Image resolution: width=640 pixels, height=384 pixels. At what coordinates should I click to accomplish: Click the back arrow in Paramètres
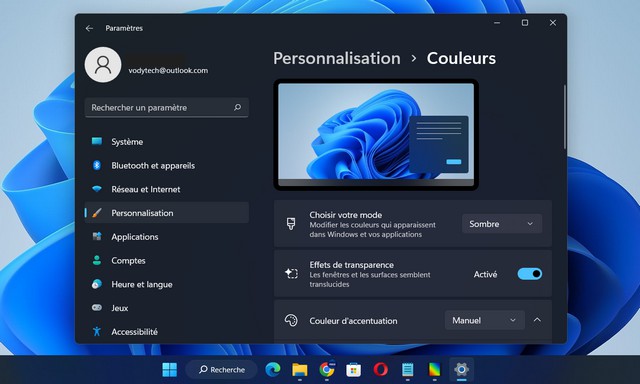[89, 28]
